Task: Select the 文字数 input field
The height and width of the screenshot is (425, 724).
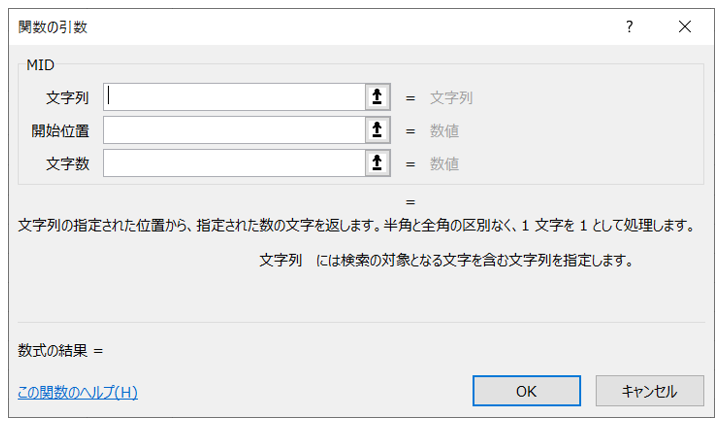Action: tap(235, 163)
